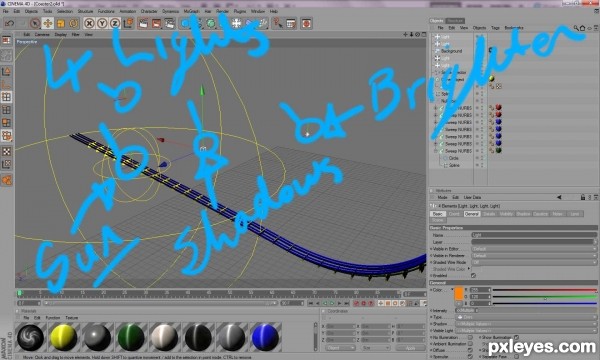Open the Shaded Wire Mode dropdown
Screen dimensions: 600x360
pos(534,262)
